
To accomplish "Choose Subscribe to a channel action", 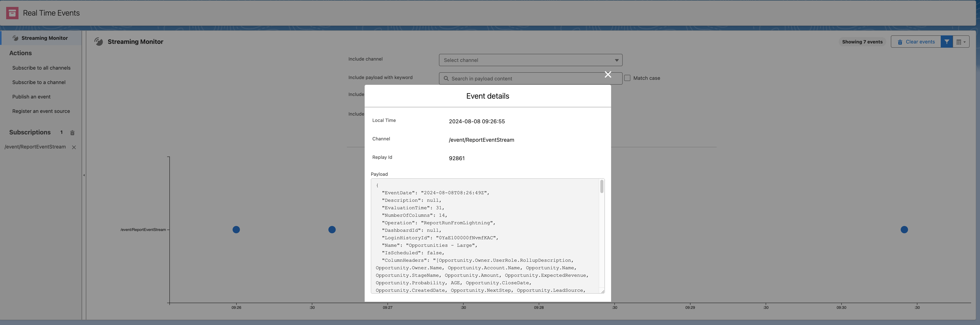I will pos(39,82).
